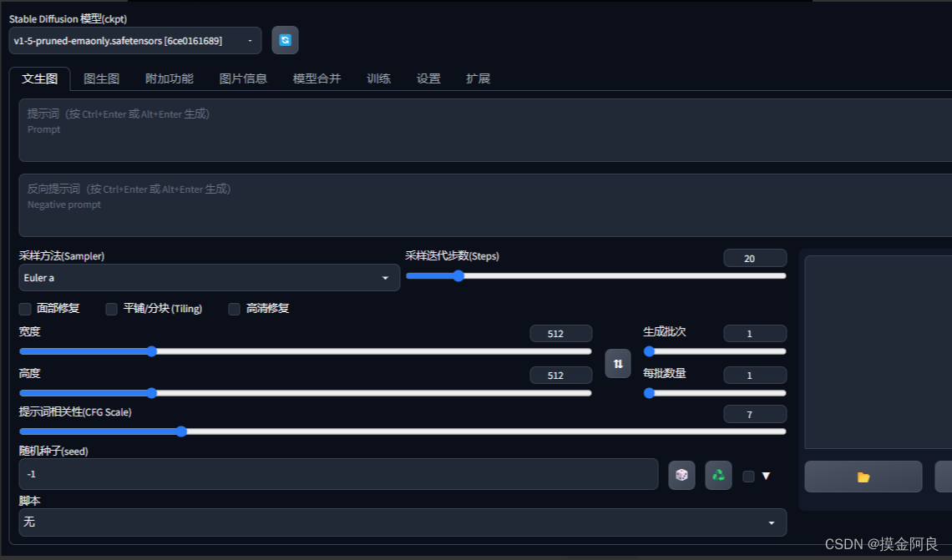Click the 高度 number box showing 512
The image size is (952, 560).
560,376
